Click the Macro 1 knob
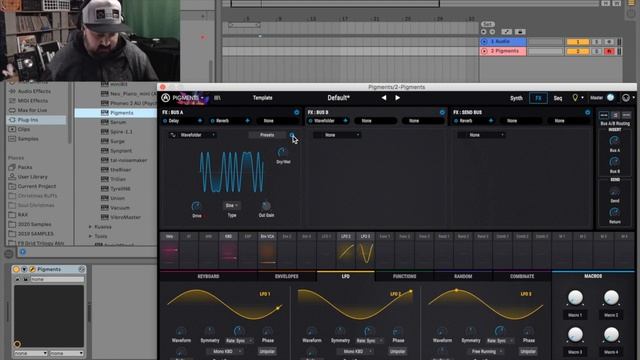This screenshot has height=360, width=640. (x=575, y=298)
